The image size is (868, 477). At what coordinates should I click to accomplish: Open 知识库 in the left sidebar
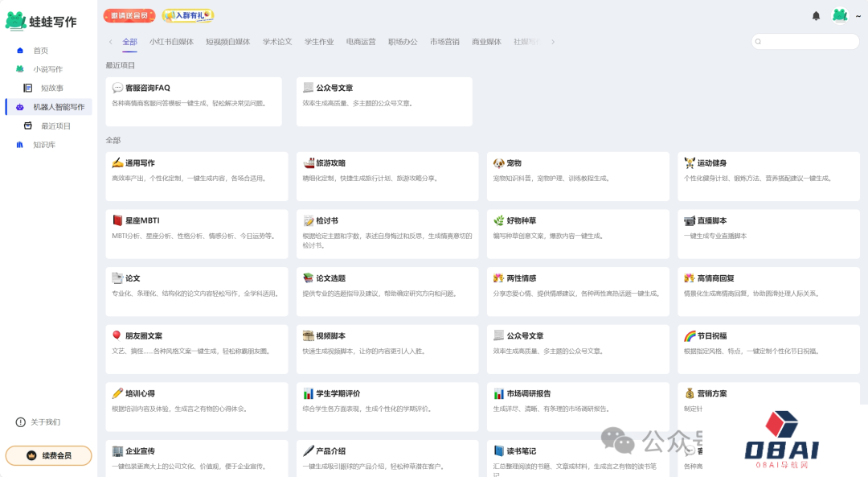pos(19,144)
